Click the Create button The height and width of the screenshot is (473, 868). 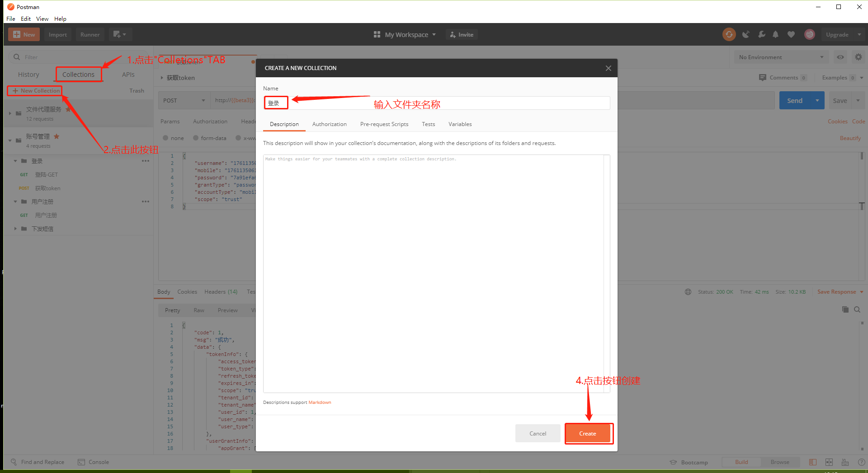point(588,433)
